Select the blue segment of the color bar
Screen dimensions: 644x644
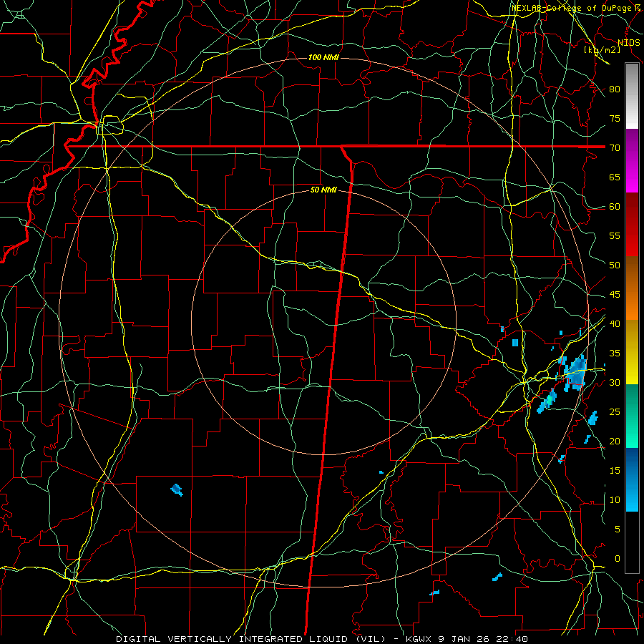point(632,479)
